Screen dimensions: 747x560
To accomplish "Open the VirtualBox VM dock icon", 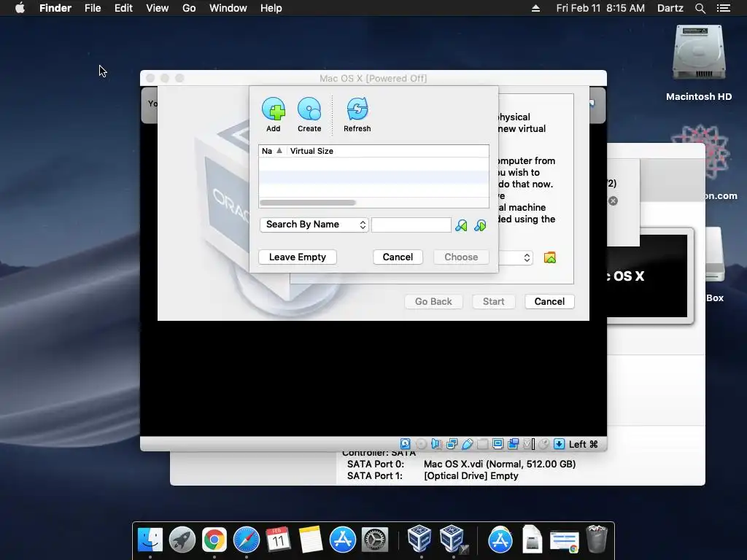I will coord(452,539).
